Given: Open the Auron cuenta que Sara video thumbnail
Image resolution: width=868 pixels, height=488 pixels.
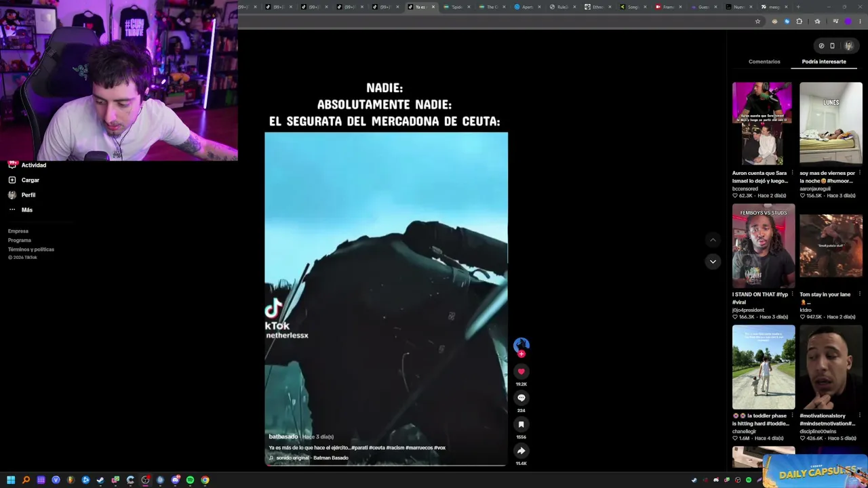Looking at the screenshot, I should pos(764,124).
